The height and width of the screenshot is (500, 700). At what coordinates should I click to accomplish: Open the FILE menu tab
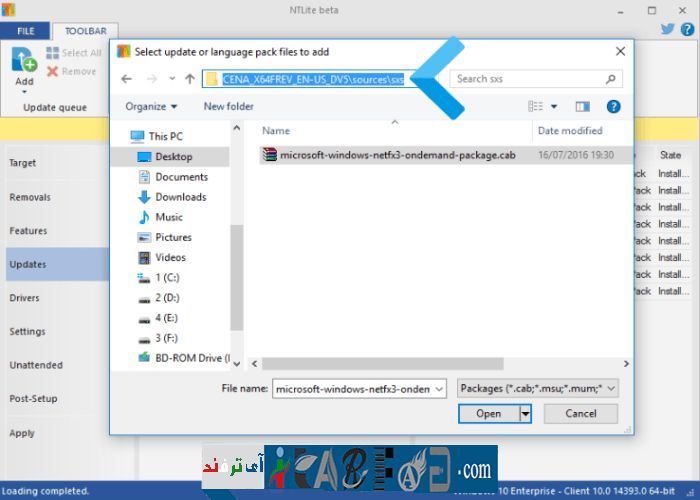point(26,31)
